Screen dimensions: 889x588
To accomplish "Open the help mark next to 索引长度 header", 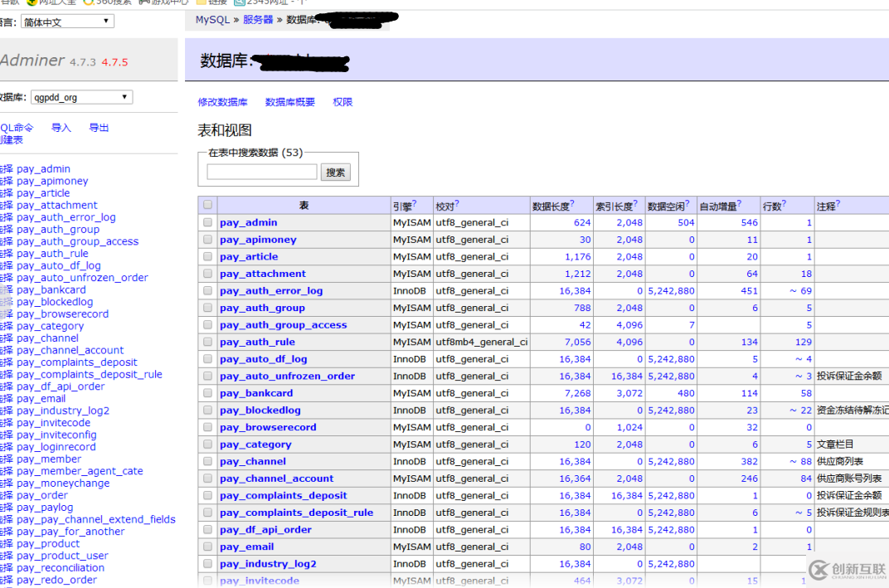I will pos(635,203).
